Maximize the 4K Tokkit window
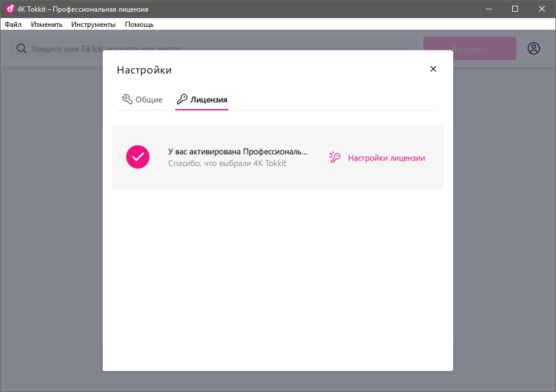556x392 pixels. [x=515, y=9]
